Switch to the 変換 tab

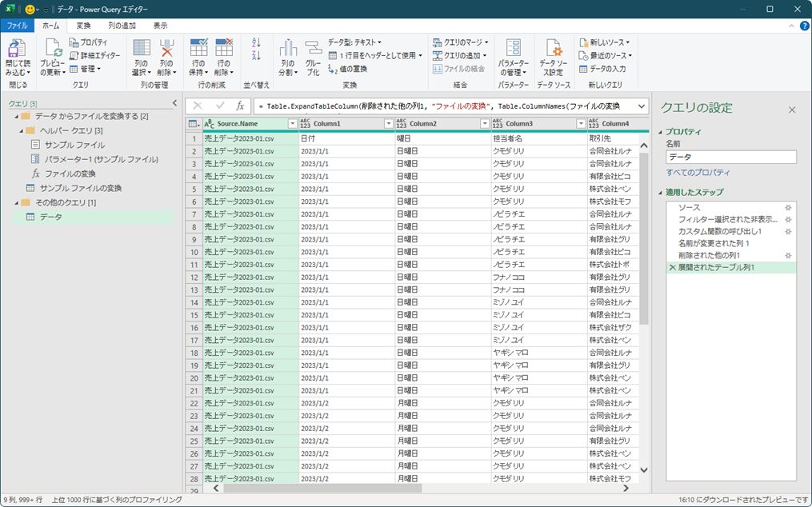83,26
